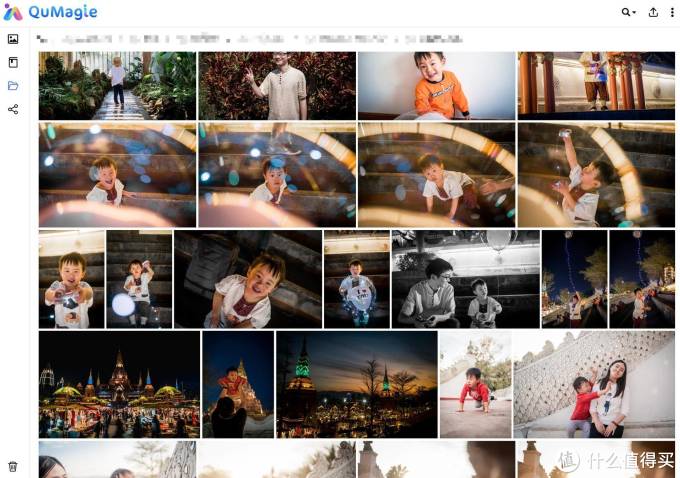Open photo of green-lit tower at dusk
680x478 pixels.
click(x=357, y=384)
